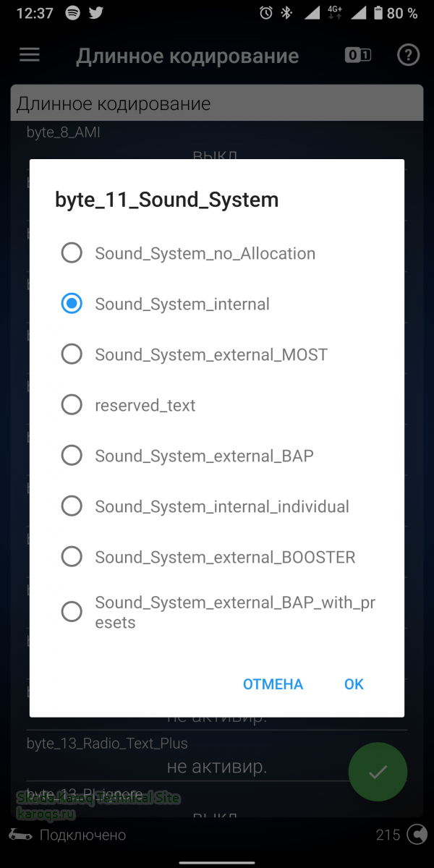Screen dimensions: 434x868
Task: Tap the binary 01 view icon
Action: point(358,55)
